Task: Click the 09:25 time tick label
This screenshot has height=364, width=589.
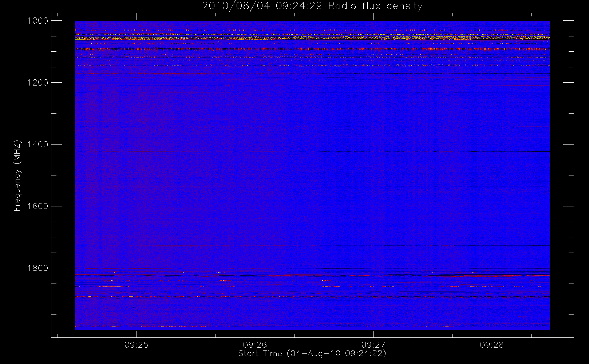Action: click(137, 345)
